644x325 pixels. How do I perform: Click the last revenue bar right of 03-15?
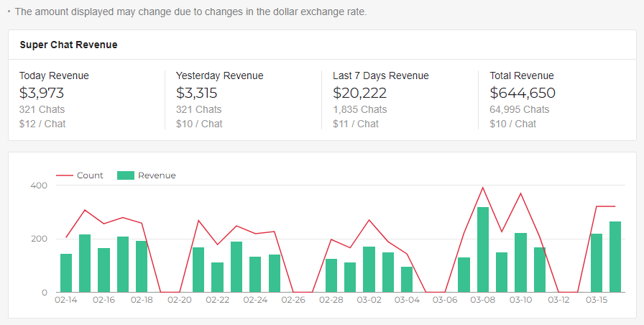coord(615,257)
